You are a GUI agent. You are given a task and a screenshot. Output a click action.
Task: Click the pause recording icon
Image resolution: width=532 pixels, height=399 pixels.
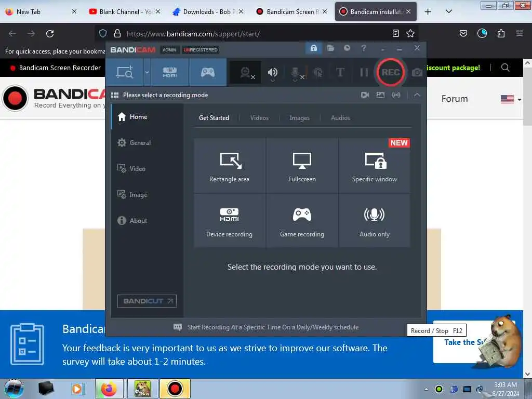[364, 72]
